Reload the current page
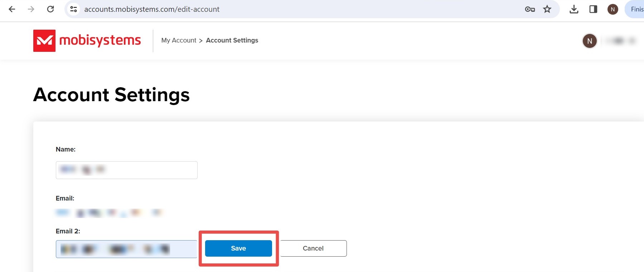 pos(50,9)
